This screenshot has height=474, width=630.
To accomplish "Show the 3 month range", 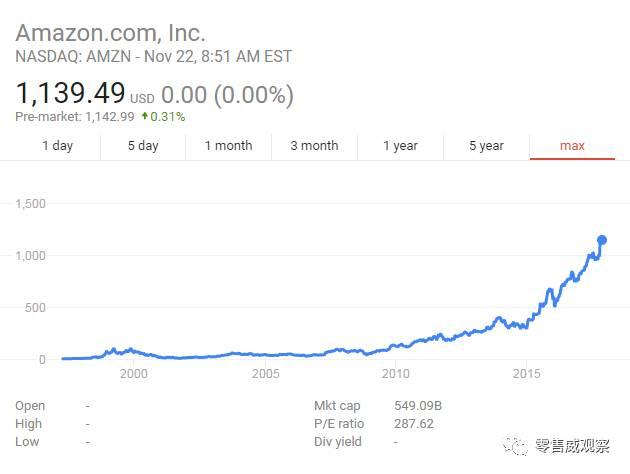I will click(314, 146).
